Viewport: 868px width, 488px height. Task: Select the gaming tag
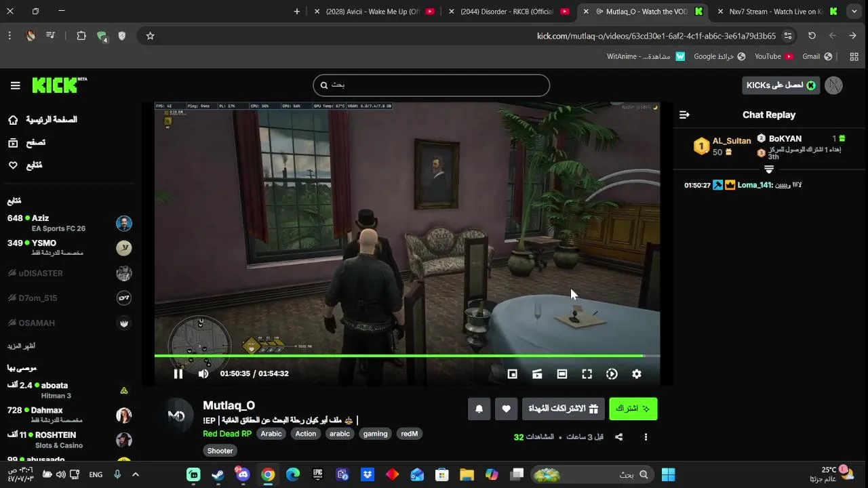(375, 434)
